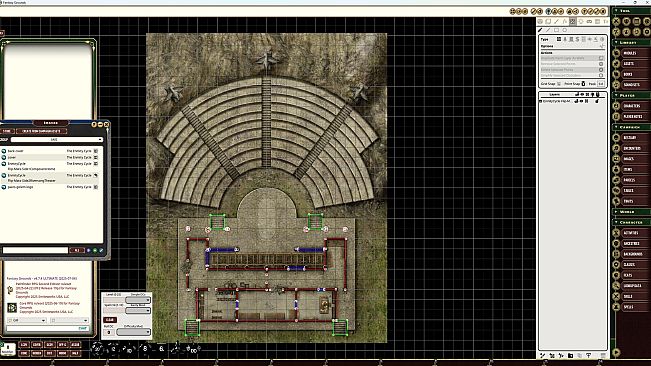The height and width of the screenshot is (366, 651).
Task: Toggle the third Actions row checkbox icon
Action: click(x=601, y=70)
